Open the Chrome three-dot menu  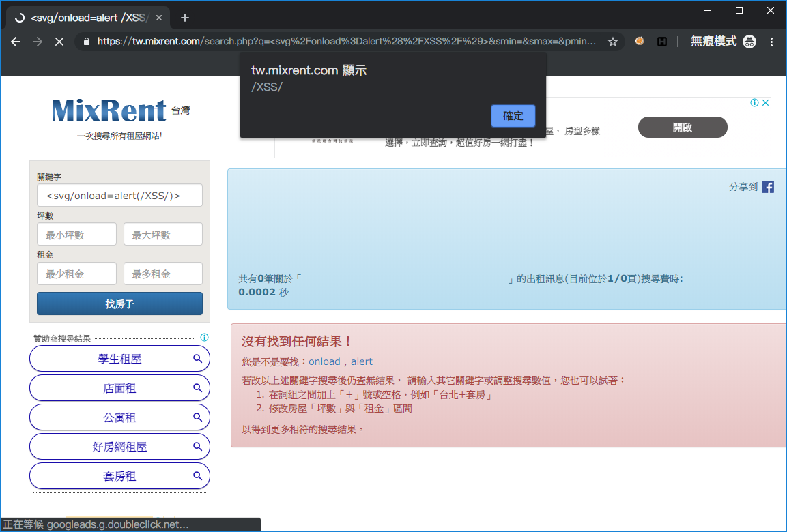(771, 42)
